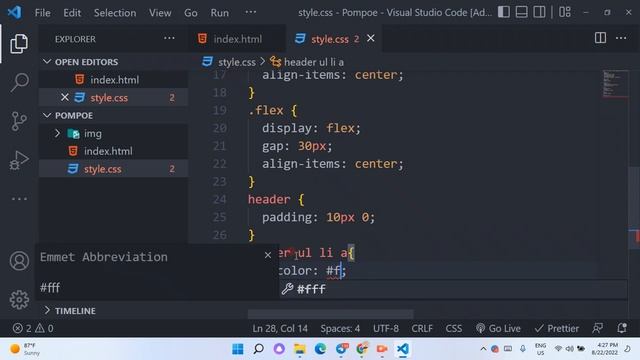Click the horizontal editor scrollbar

tap(331, 314)
